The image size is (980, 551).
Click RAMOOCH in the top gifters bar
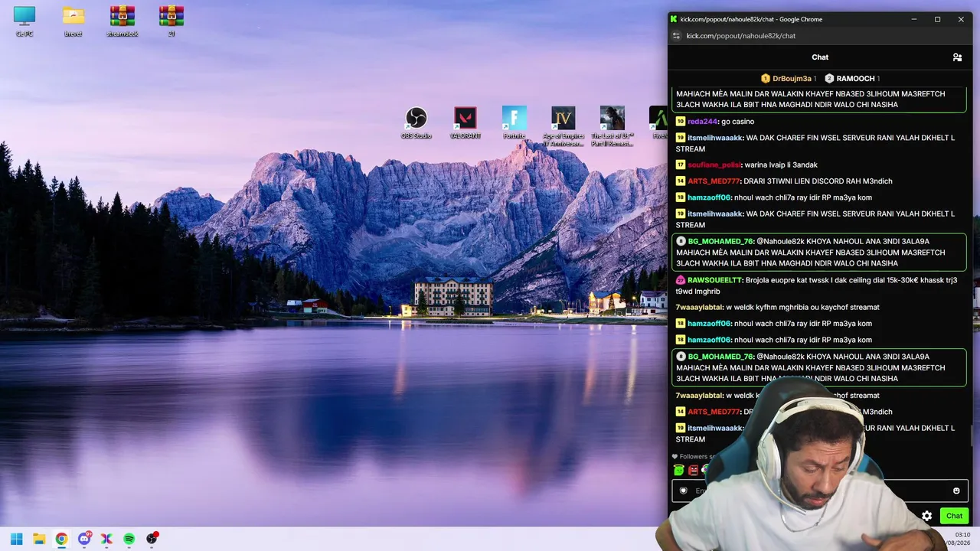(x=855, y=79)
